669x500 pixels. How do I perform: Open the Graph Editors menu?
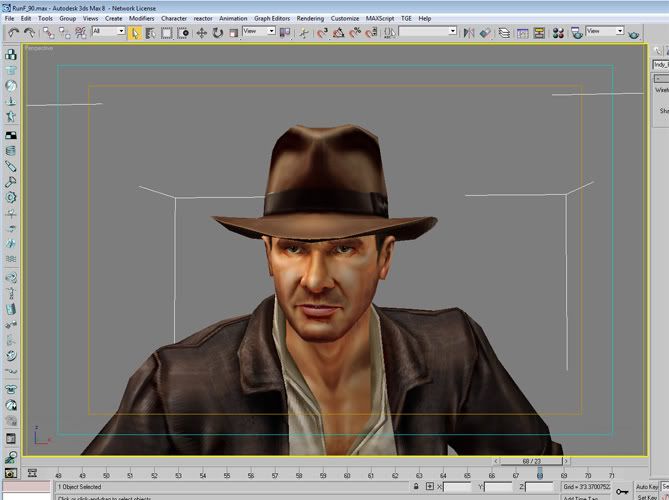coord(272,18)
